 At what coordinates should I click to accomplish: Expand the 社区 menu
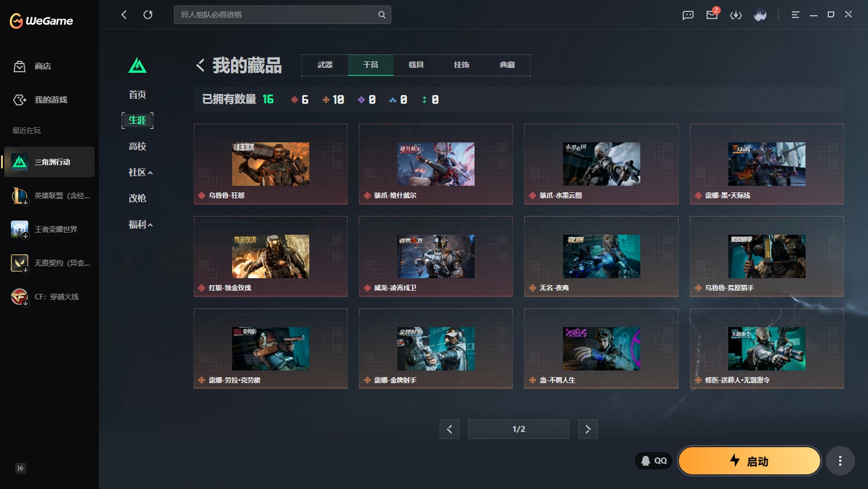coord(140,172)
